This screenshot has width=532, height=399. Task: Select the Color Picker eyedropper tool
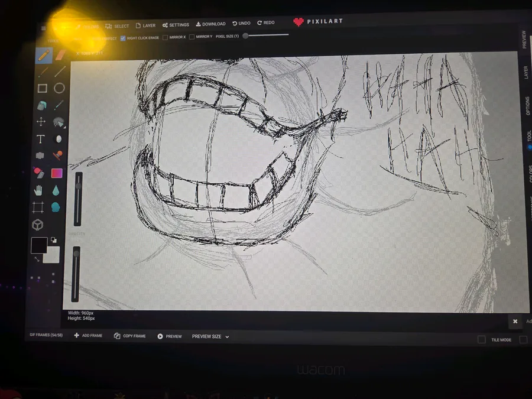click(x=59, y=105)
